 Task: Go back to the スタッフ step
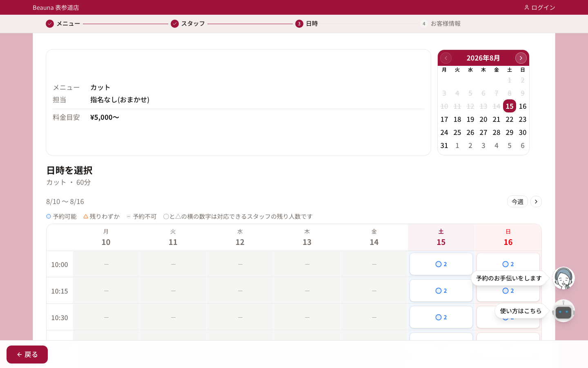point(188,24)
